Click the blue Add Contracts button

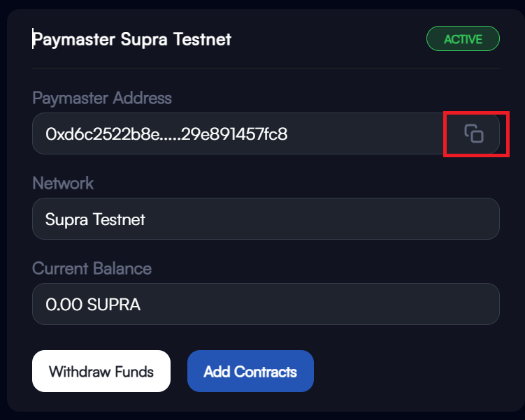pyautogui.click(x=250, y=371)
